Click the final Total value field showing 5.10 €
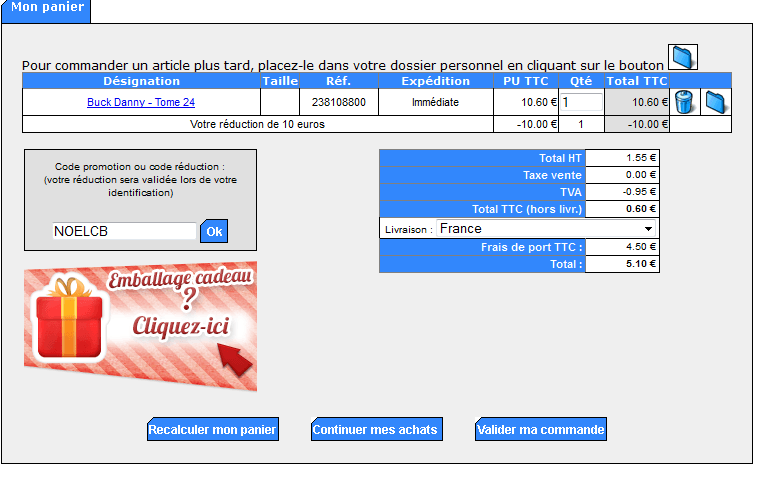This screenshot has height=479, width=775. 622,264
